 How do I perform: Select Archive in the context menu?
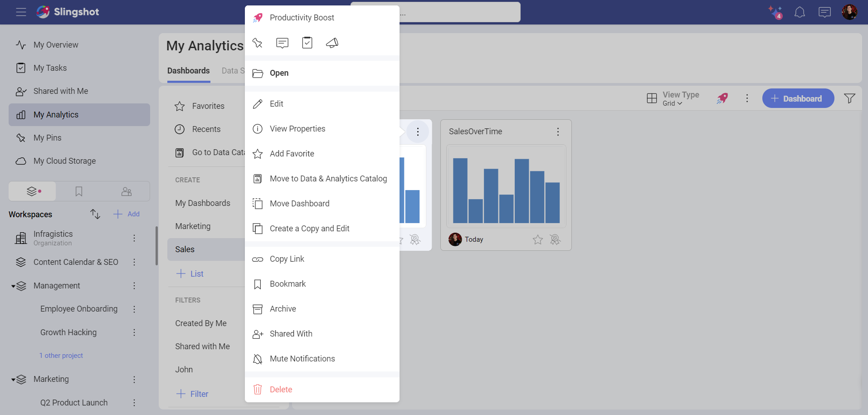(x=322, y=309)
